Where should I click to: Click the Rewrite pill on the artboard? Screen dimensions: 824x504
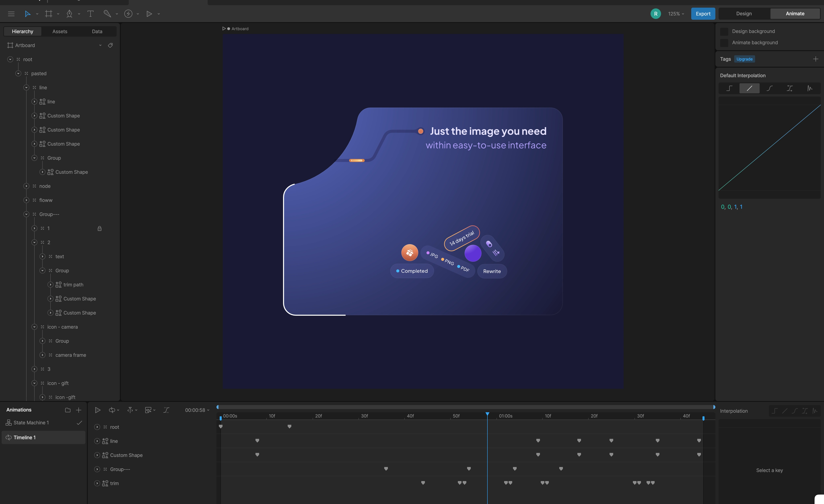pyautogui.click(x=492, y=271)
